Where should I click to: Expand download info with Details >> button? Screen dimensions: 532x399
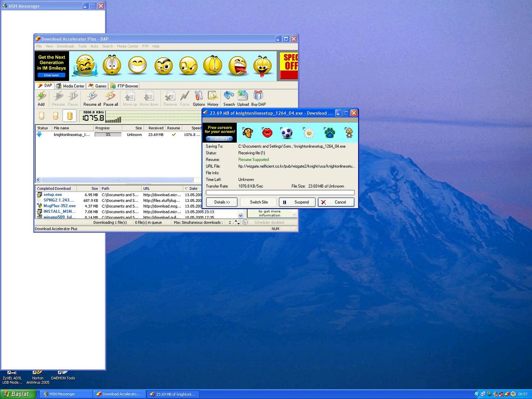[222, 202]
